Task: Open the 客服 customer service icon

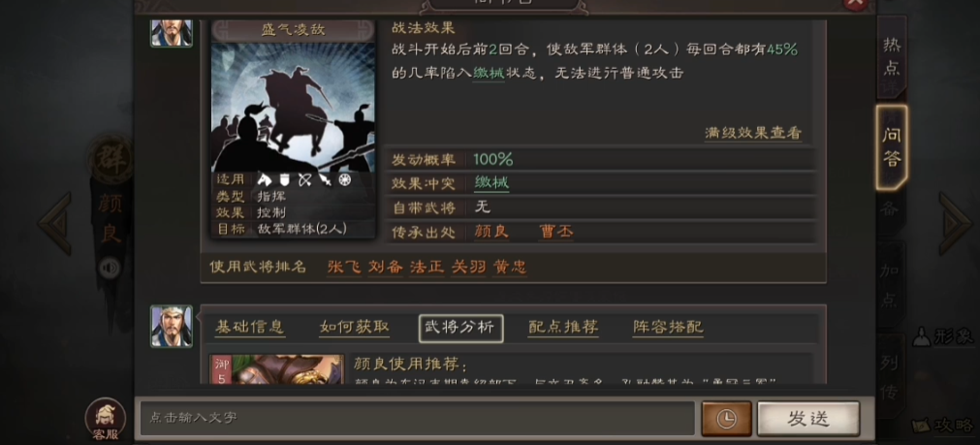Action: click(x=105, y=419)
